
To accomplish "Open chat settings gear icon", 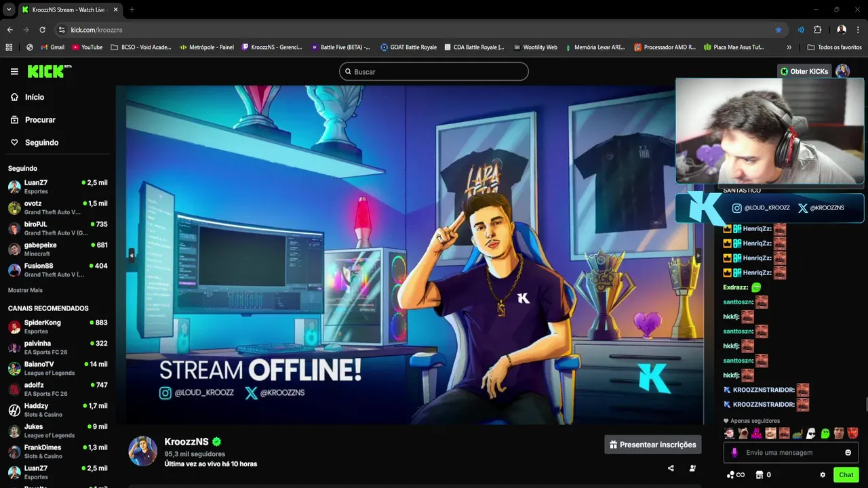I will 823,475.
